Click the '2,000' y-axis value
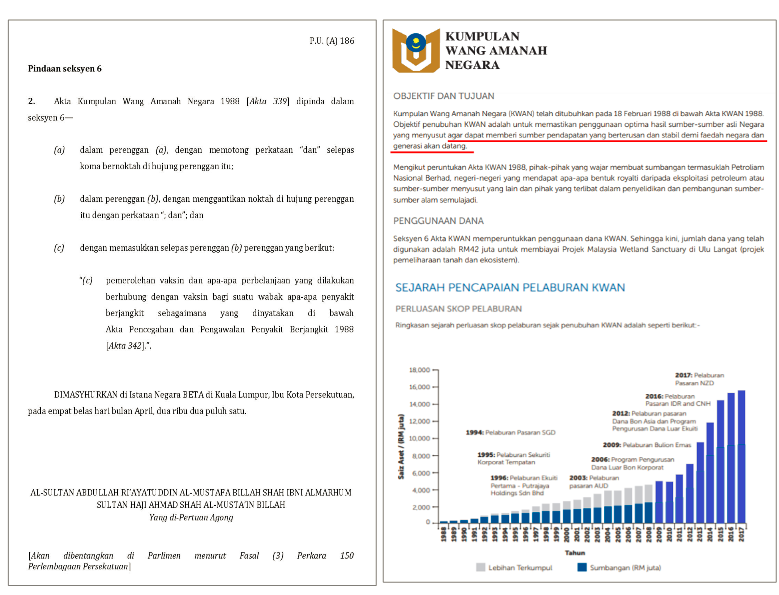This screenshot has height=595, width=779. tap(421, 507)
